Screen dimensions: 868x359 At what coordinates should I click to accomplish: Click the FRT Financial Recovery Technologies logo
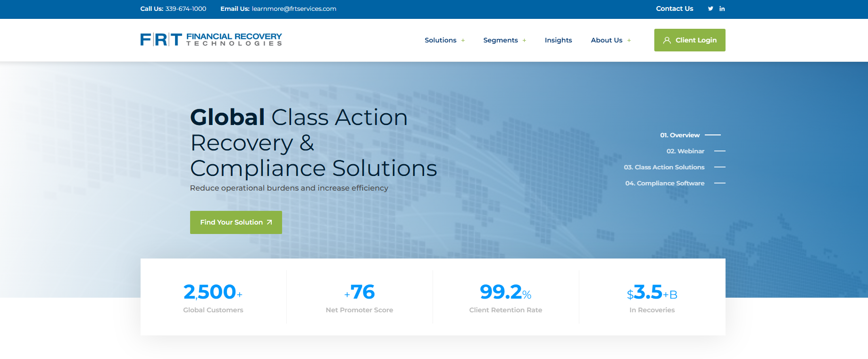click(211, 40)
